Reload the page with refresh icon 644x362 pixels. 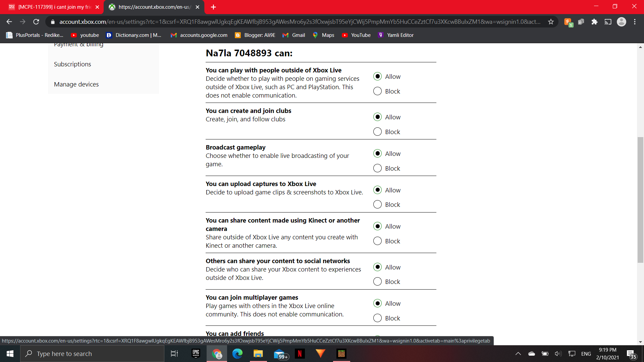click(36, 22)
